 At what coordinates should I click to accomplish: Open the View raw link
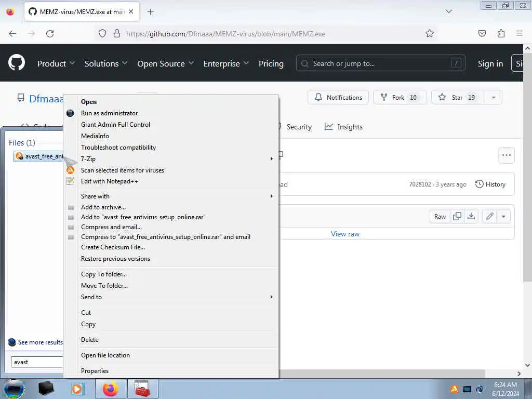tap(345, 234)
